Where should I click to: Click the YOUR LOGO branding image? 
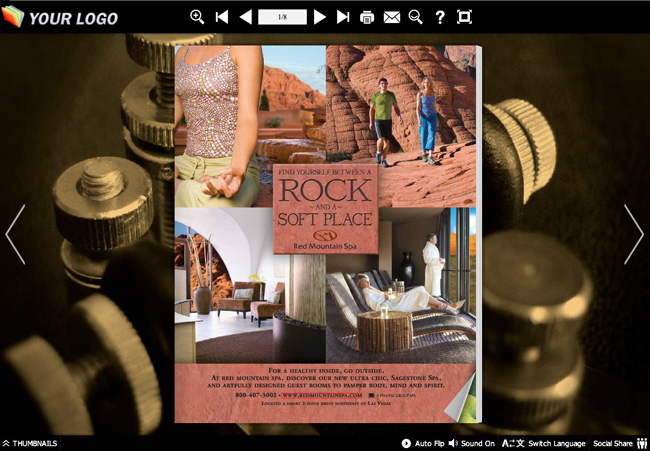point(60,17)
